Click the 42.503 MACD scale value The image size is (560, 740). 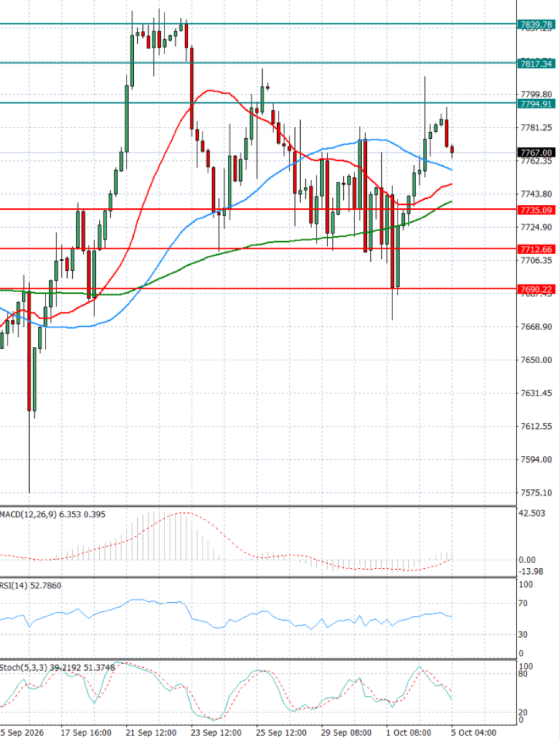tap(531, 513)
